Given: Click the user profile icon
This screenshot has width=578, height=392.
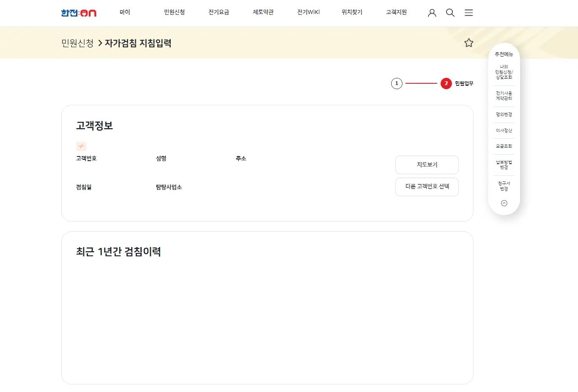Looking at the screenshot, I should [x=432, y=13].
